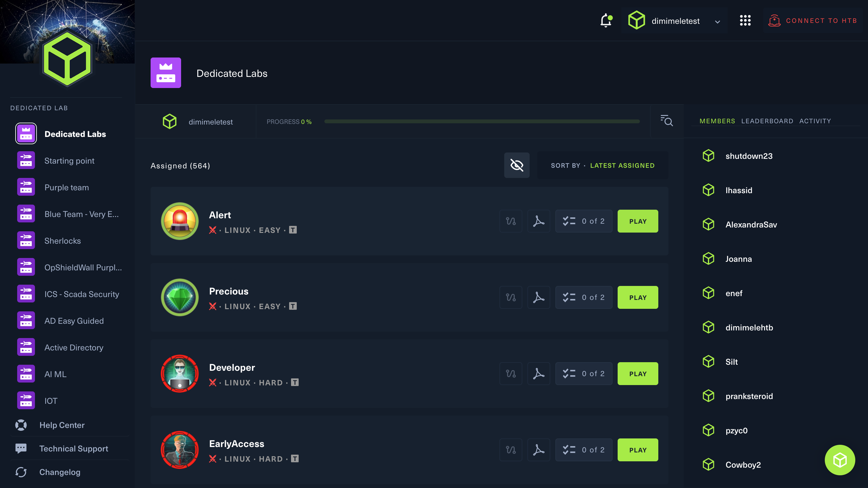The width and height of the screenshot is (868, 488).
Task: Switch to the Members tab
Action: pyautogui.click(x=717, y=121)
